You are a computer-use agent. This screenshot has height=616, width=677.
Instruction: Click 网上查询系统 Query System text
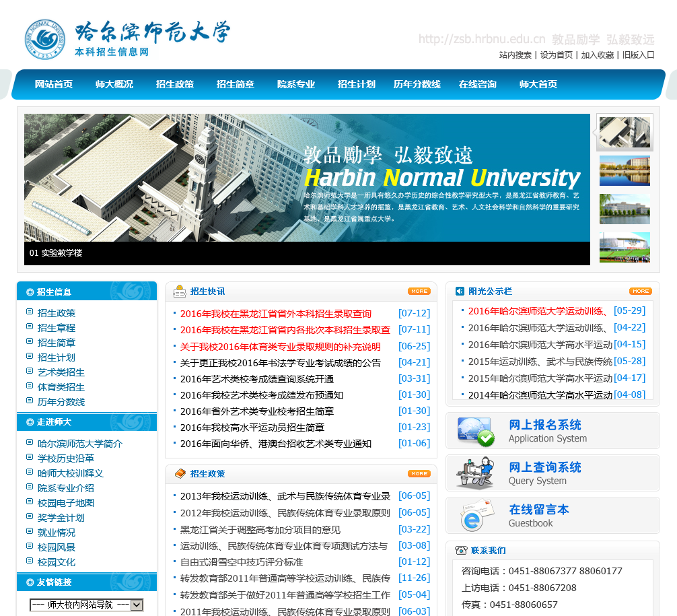(545, 473)
